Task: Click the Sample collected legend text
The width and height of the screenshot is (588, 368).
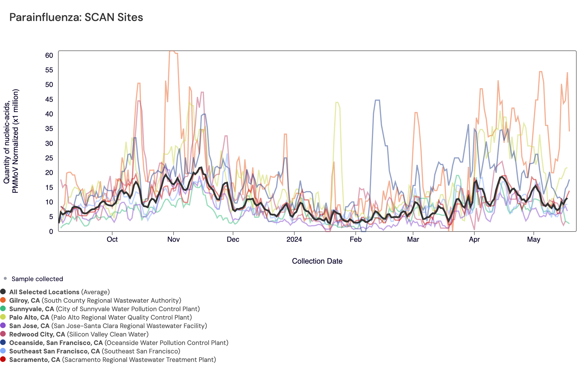Action: point(37,279)
